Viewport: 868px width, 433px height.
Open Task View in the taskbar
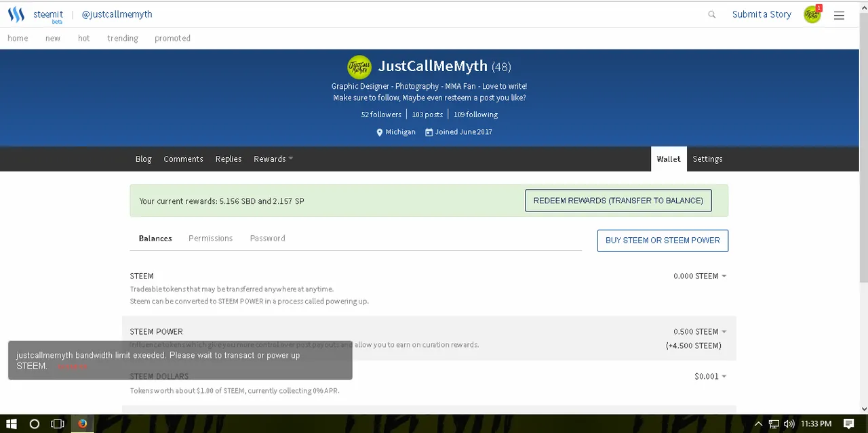58,424
